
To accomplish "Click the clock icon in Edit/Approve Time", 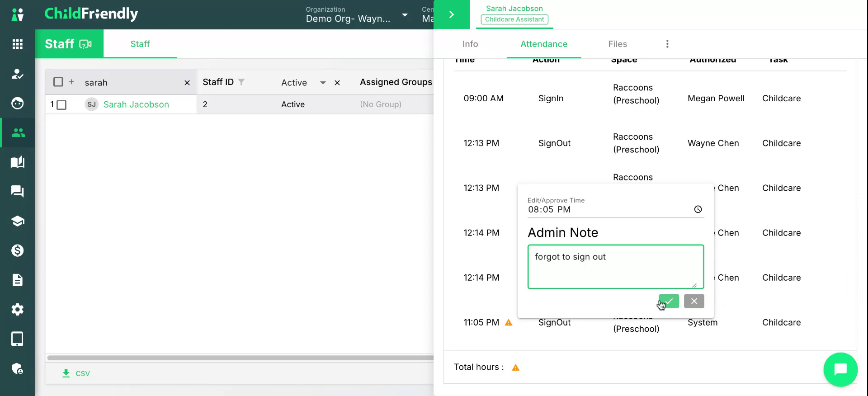I will 698,209.
